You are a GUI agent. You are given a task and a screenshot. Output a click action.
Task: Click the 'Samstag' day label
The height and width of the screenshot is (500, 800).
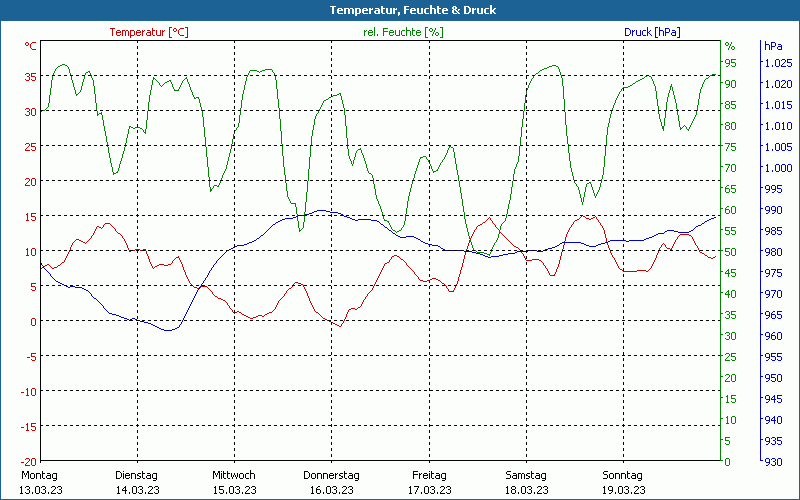point(526,476)
